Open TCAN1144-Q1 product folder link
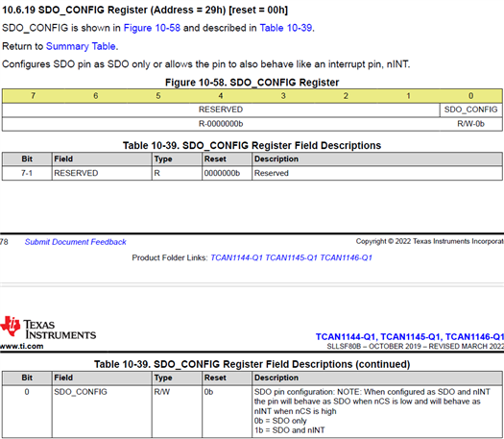This screenshot has height=439, width=504. 236,257
